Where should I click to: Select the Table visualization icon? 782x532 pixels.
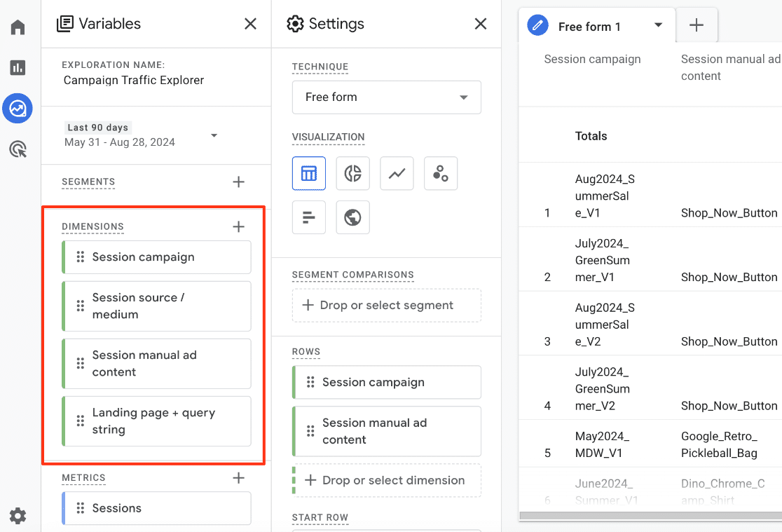click(309, 174)
